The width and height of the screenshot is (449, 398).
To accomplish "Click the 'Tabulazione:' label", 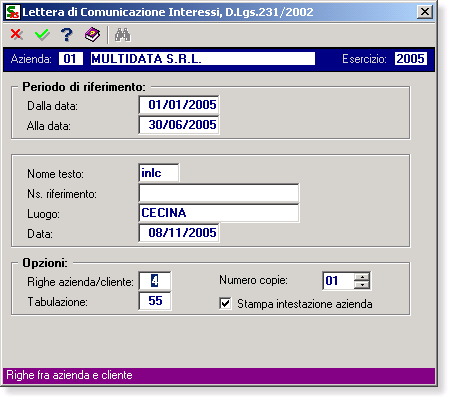I will 57,302.
